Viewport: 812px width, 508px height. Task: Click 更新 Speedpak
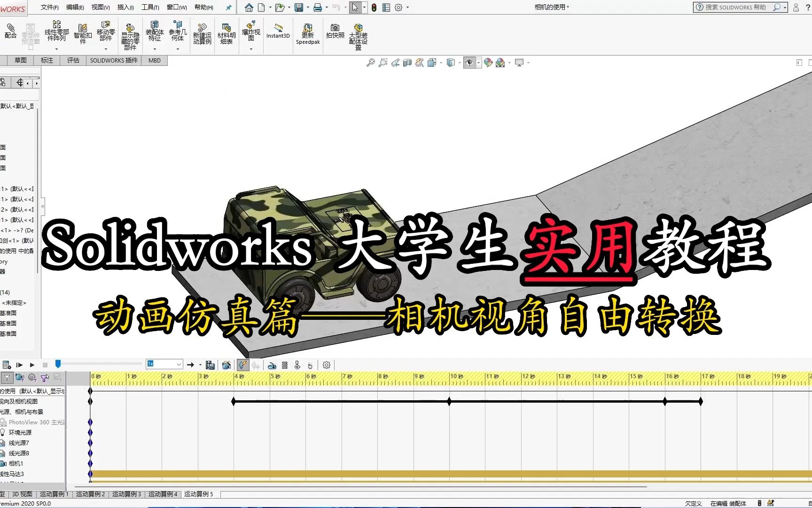[x=308, y=34]
